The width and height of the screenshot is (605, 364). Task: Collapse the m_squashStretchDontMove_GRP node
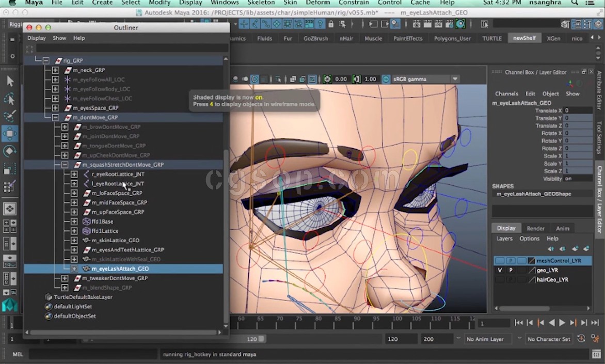tap(65, 165)
